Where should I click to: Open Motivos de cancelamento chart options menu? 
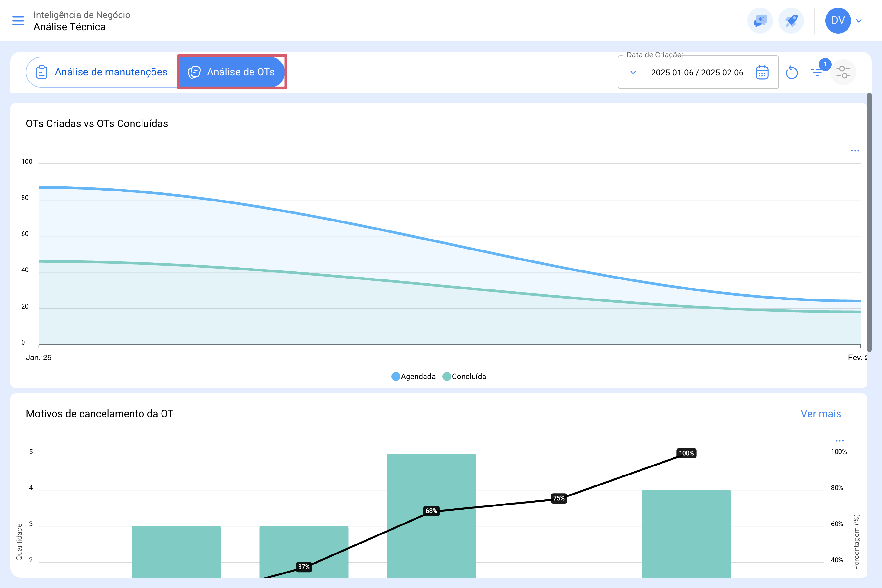pos(839,441)
